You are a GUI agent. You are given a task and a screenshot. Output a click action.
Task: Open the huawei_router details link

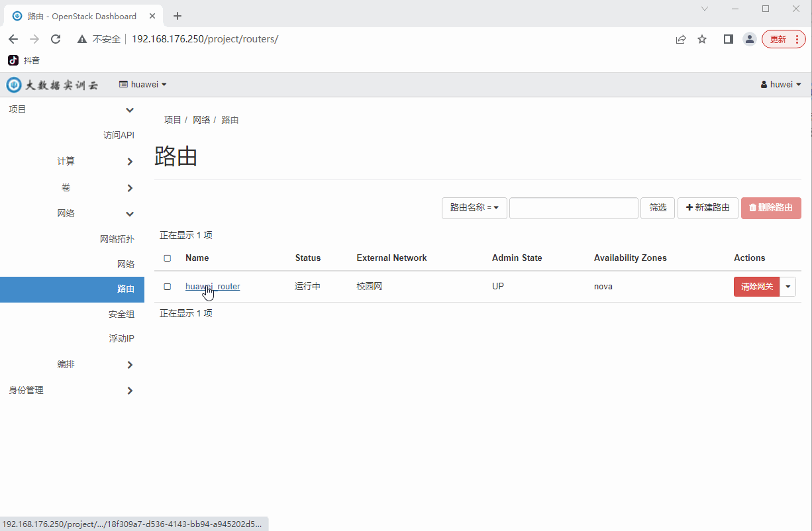tap(212, 286)
